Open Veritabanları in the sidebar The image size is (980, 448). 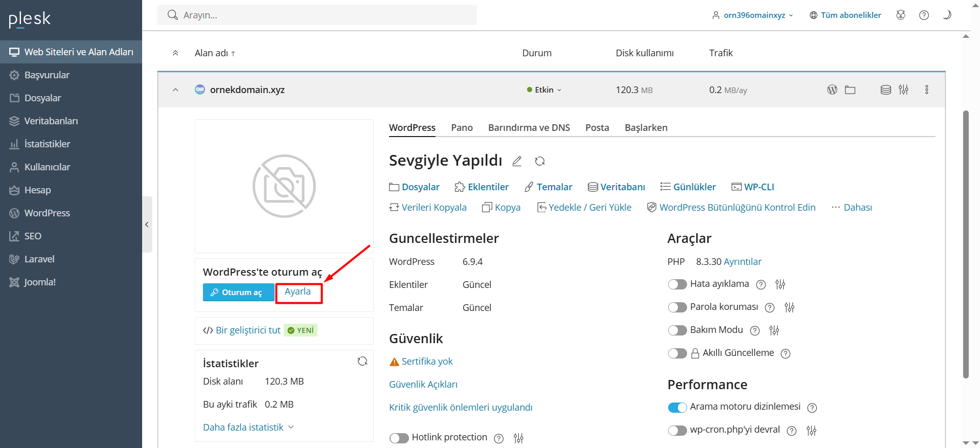click(x=51, y=121)
